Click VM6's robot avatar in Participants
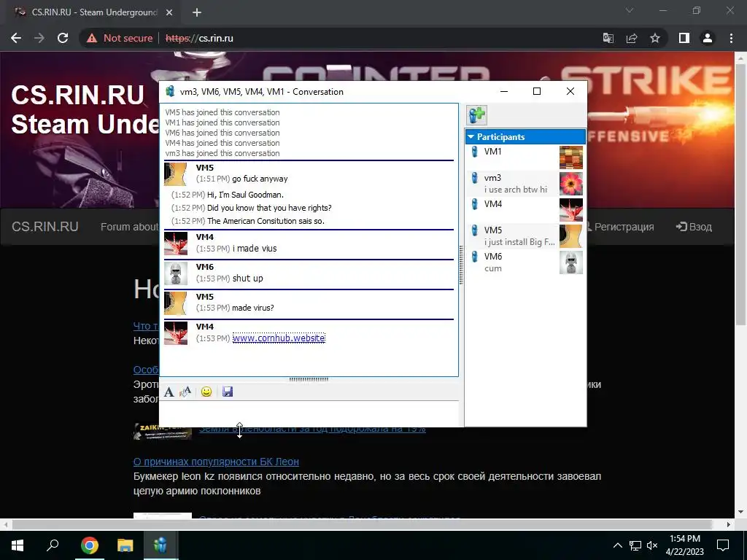The image size is (747, 560). 570,262
